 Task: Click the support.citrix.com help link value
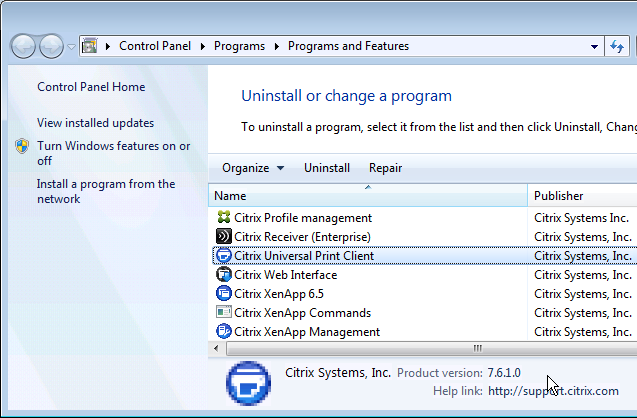pyautogui.click(x=553, y=391)
